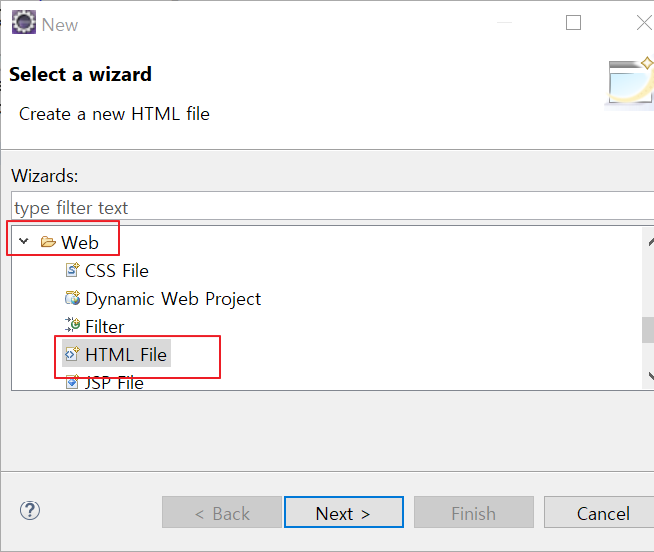The height and width of the screenshot is (552, 654).
Task: Select the JSP File entry
Action: [114, 382]
